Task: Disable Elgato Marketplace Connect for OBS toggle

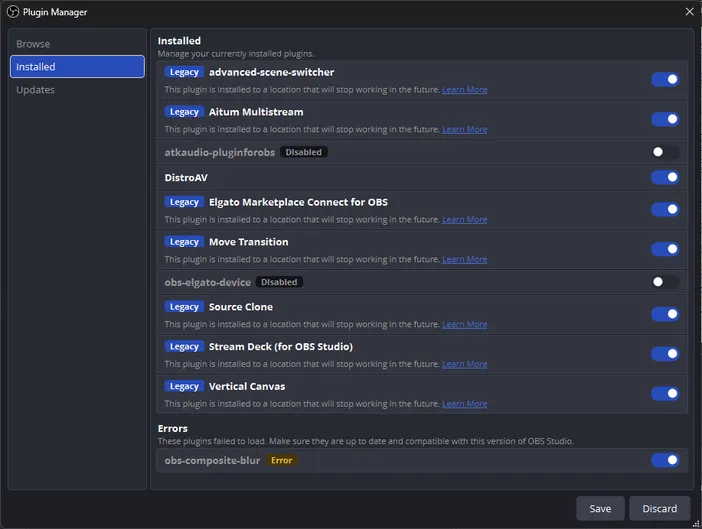Action: coord(665,209)
